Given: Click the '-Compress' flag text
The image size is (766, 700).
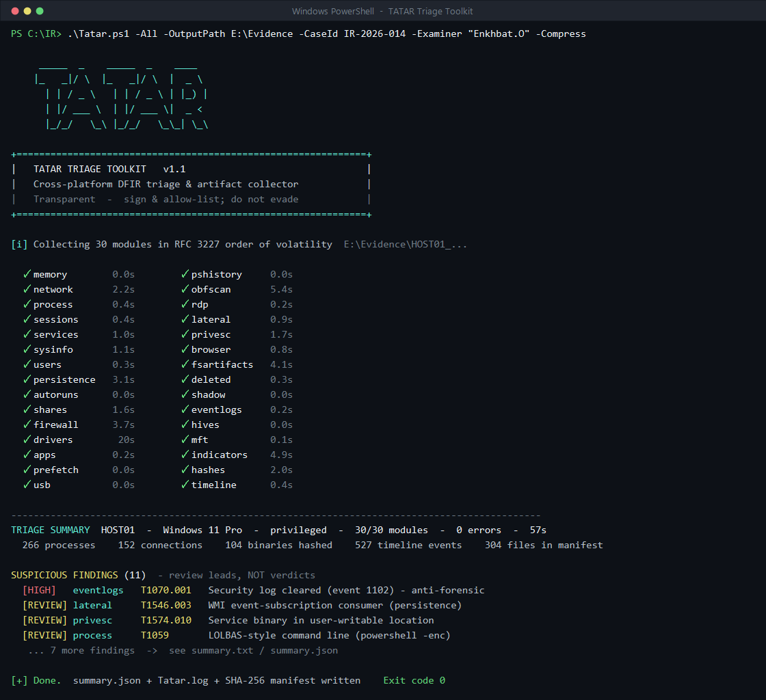Looking at the screenshot, I should tap(561, 33).
